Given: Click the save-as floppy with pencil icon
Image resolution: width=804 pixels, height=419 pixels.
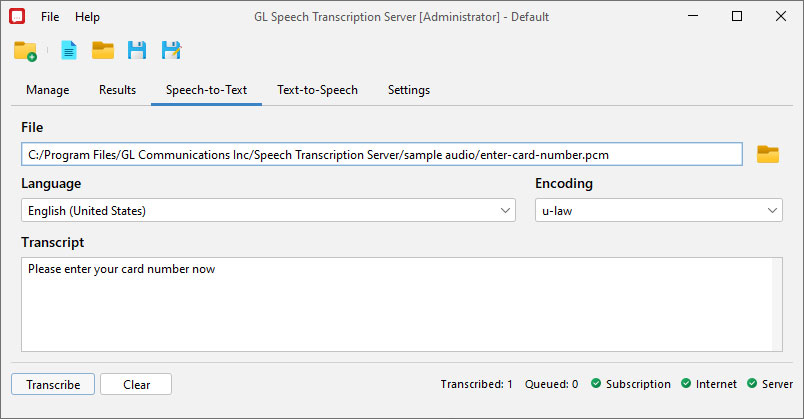Looking at the screenshot, I should tap(171, 50).
